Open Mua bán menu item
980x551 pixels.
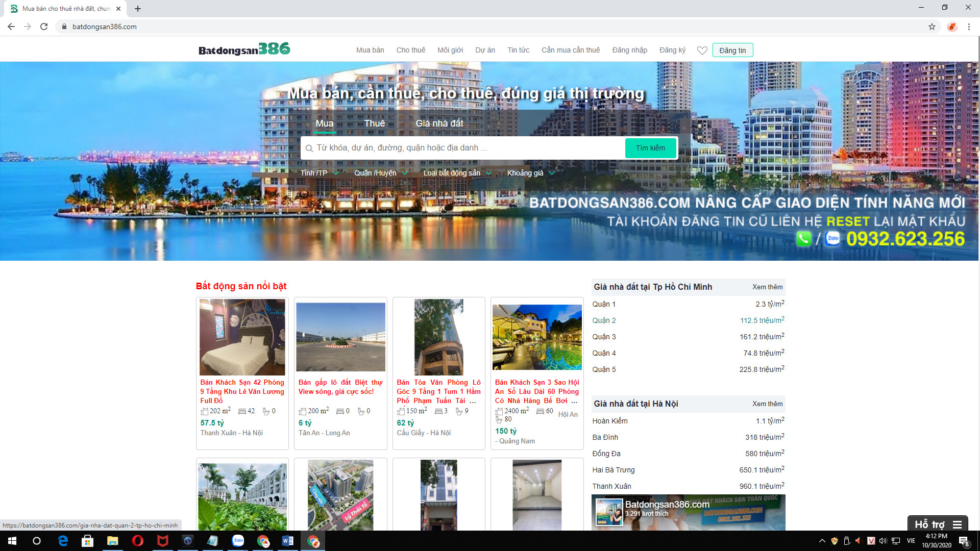coord(370,50)
